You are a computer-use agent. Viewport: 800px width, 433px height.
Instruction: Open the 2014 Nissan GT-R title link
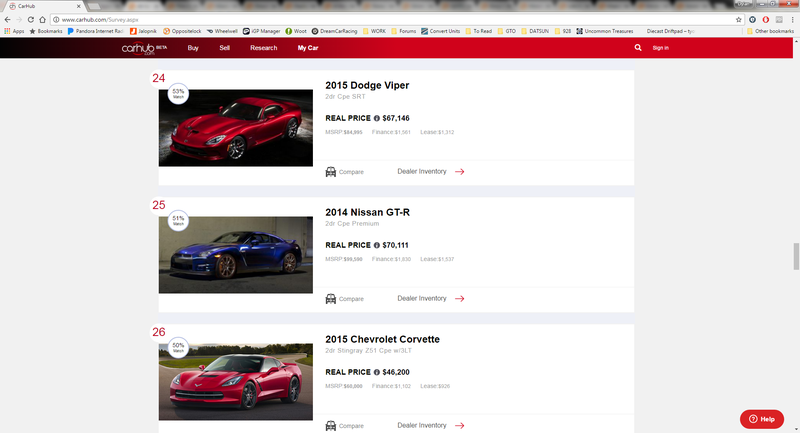click(x=367, y=212)
